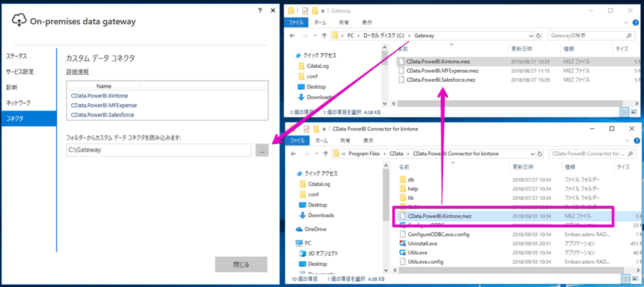
Task: Click back arrow in kintone connector window
Action: pyautogui.click(x=292, y=154)
